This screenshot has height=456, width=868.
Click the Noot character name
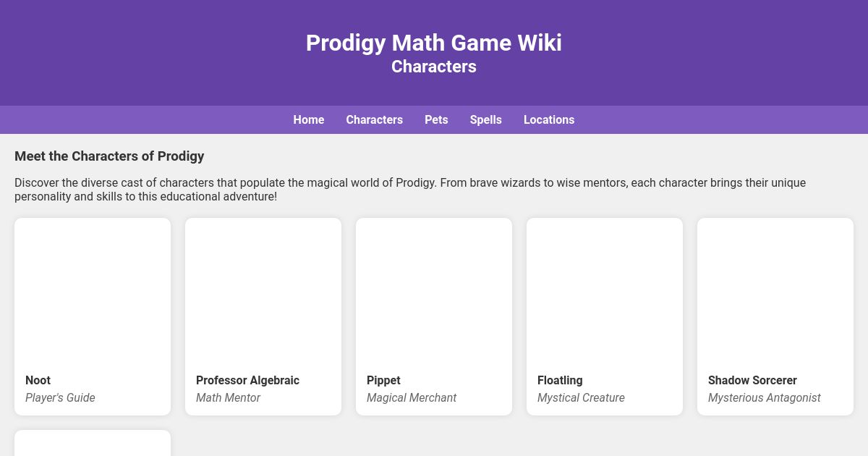(38, 380)
